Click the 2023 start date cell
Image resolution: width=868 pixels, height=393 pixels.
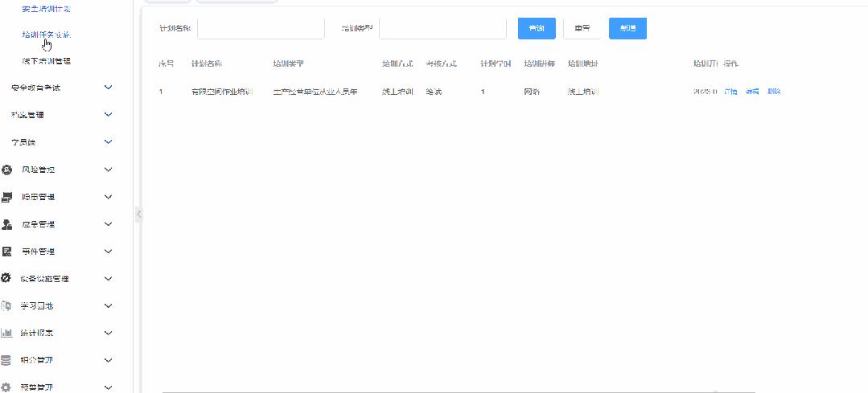[706, 92]
